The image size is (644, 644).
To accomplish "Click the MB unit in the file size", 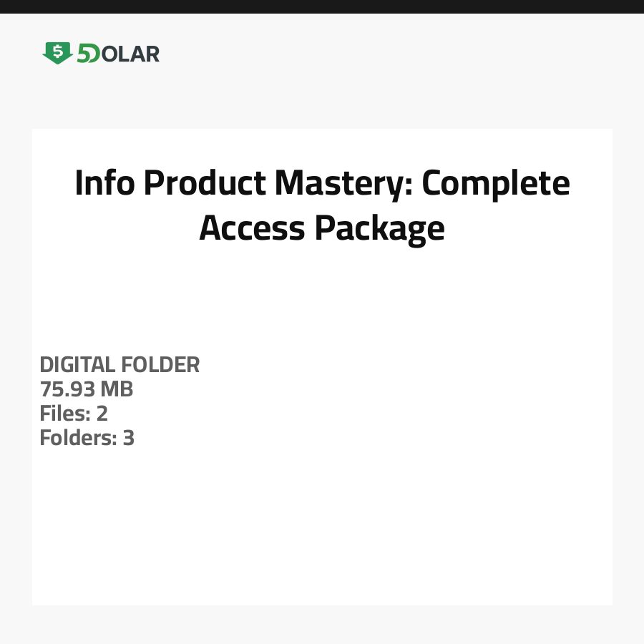I will coord(117,389).
